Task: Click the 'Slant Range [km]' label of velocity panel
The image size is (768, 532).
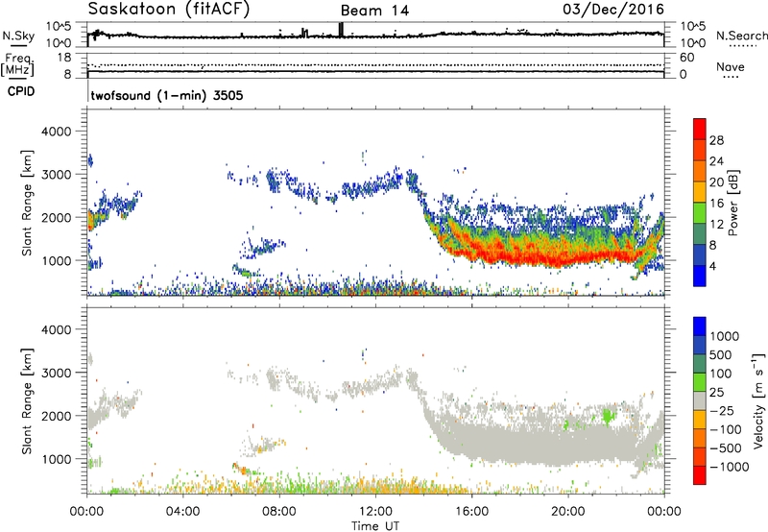Action: 27,401
